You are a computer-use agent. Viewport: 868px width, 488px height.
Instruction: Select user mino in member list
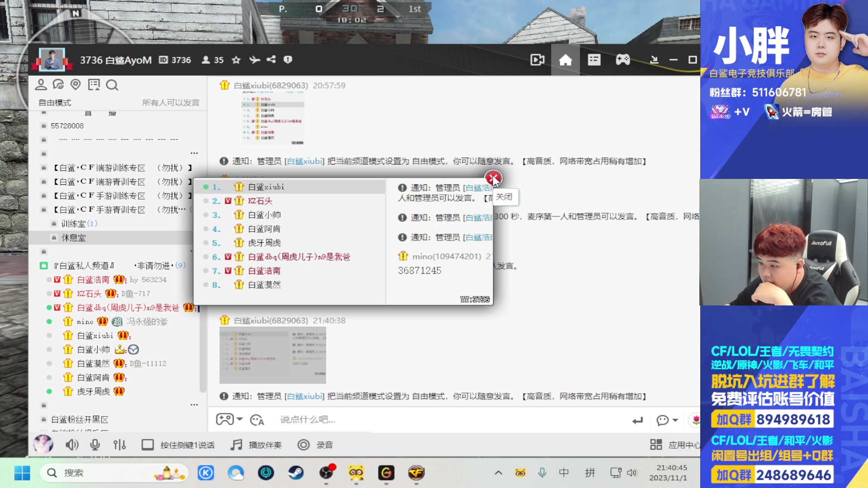tap(85, 322)
